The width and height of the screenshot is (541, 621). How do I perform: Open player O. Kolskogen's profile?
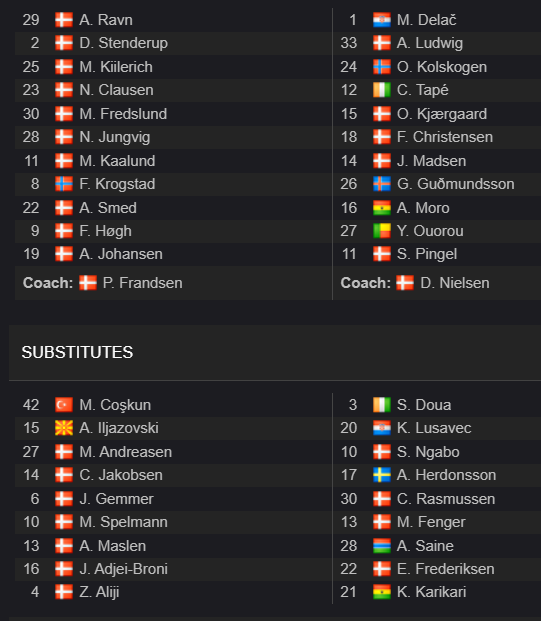tap(442, 67)
